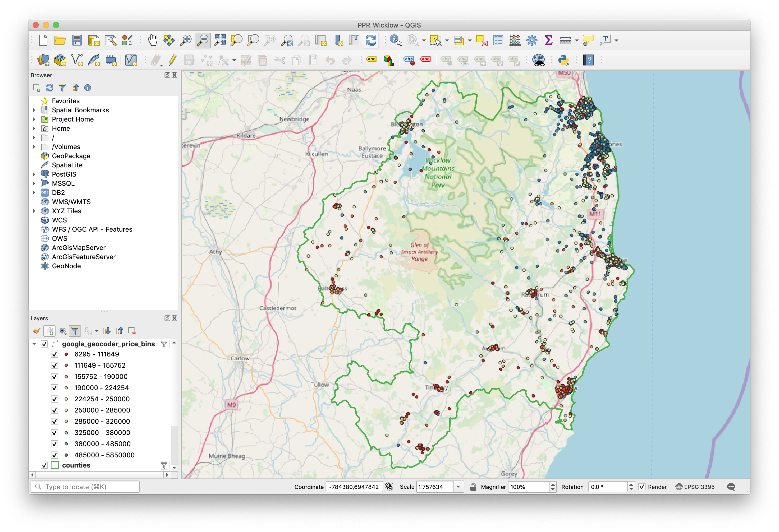
Task: Click the EPSG:3395 CRS button
Action: (695, 487)
